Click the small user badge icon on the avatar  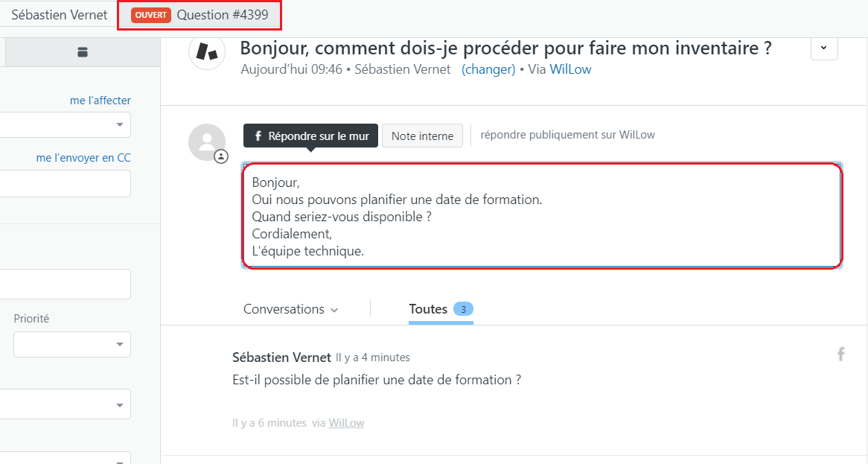[221, 156]
